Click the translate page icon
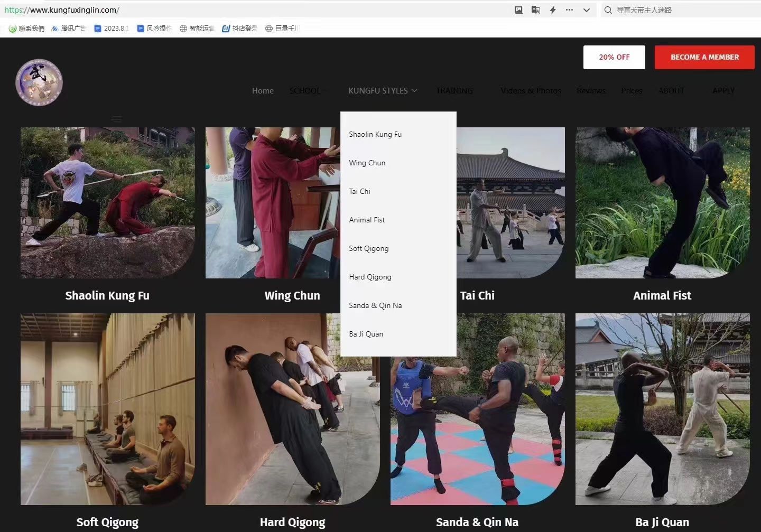The image size is (761, 532). [535, 10]
